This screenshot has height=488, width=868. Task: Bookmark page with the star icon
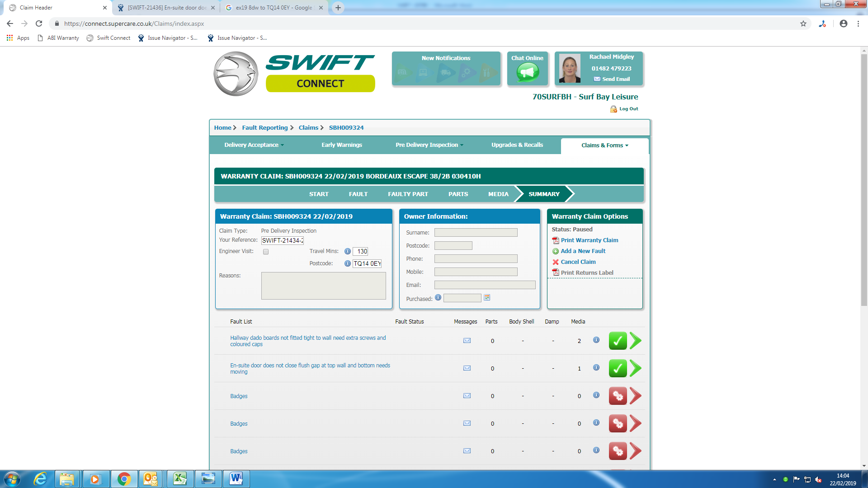click(803, 23)
